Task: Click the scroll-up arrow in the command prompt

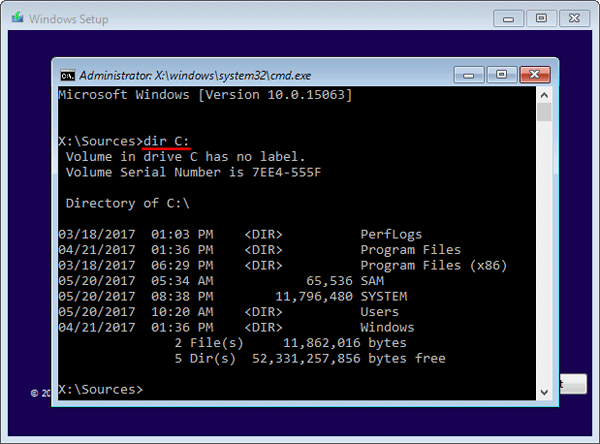Action: (x=543, y=95)
